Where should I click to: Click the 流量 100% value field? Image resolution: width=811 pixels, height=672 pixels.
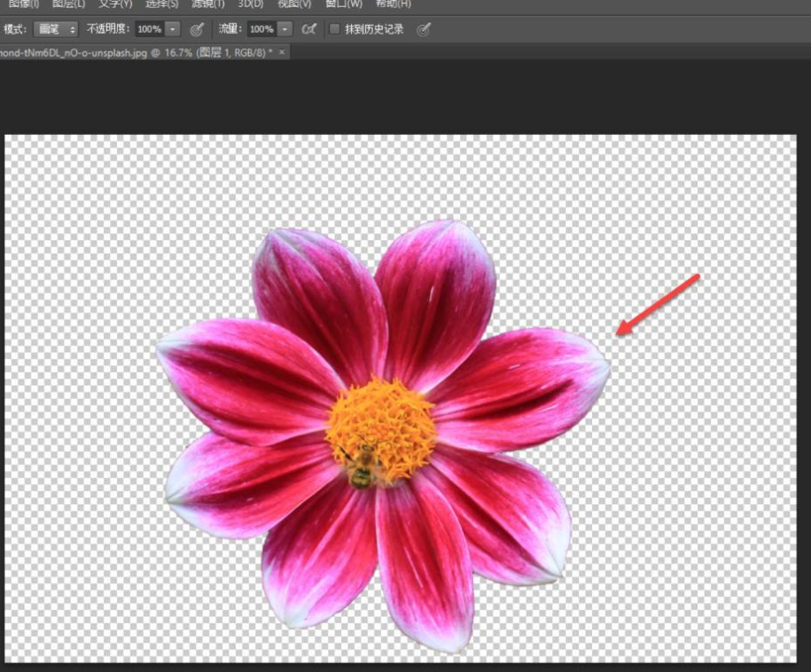coord(261,29)
